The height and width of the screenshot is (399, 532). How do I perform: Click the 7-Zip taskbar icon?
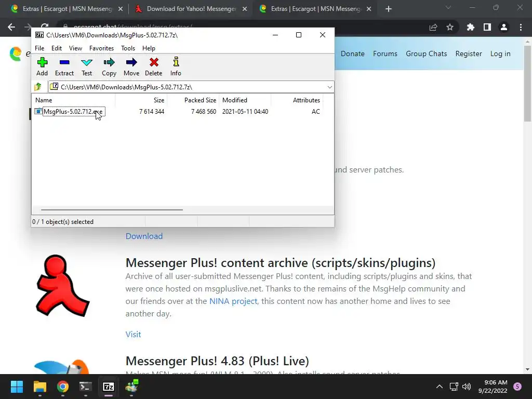click(109, 387)
